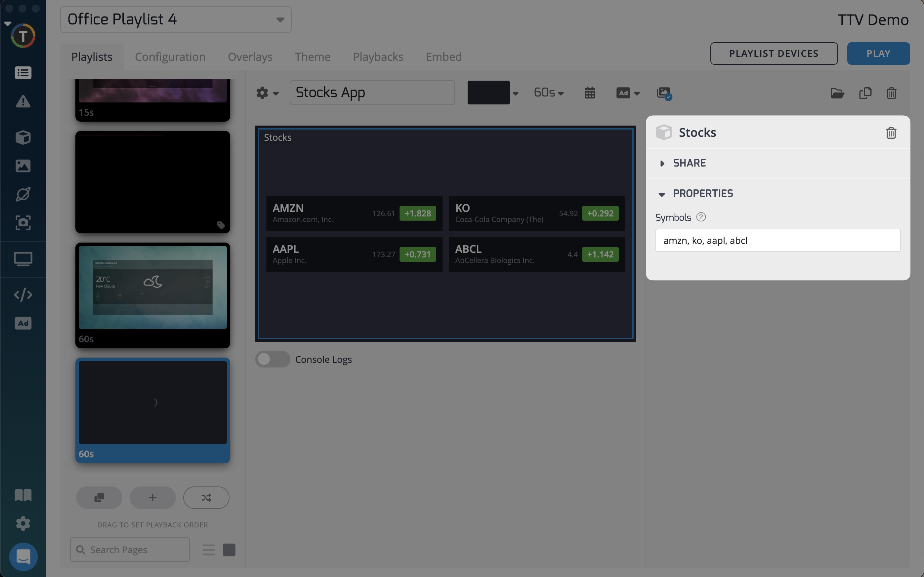Toggle the Console Logs switch
The image size is (924, 577).
pyautogui.click(x=272, y=359)
